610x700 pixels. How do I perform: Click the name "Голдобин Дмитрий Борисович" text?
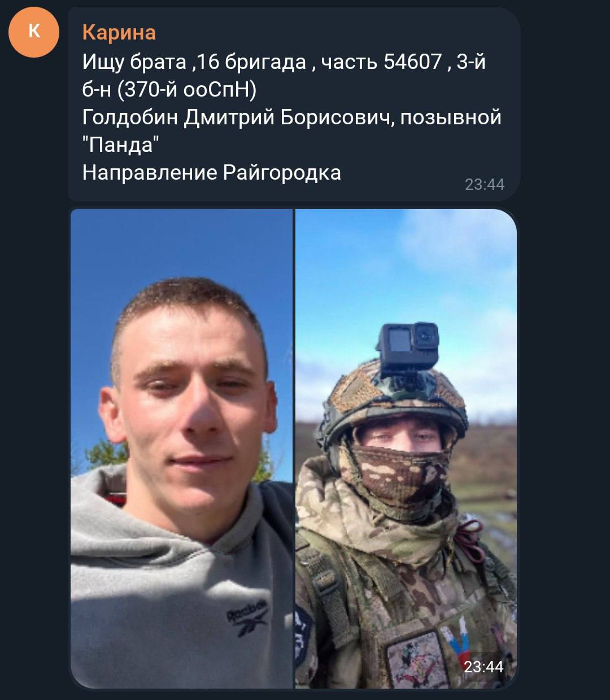237,118
